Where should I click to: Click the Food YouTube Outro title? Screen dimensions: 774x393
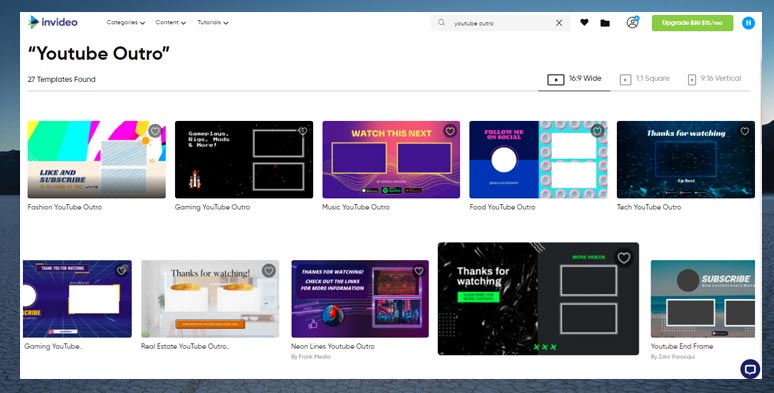(502, 207)
